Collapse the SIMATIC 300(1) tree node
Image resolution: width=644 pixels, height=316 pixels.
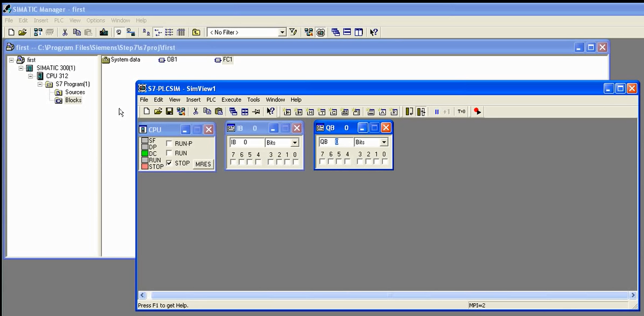coord(20,68)
